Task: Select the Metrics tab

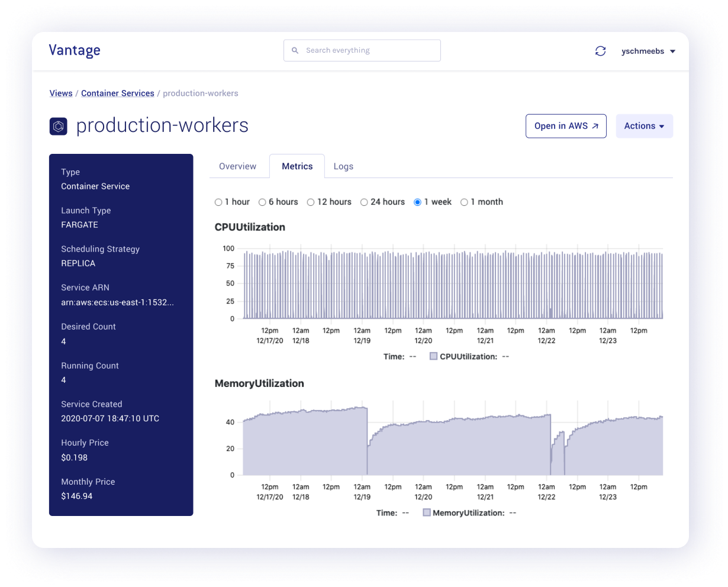Action: point(297,166)
